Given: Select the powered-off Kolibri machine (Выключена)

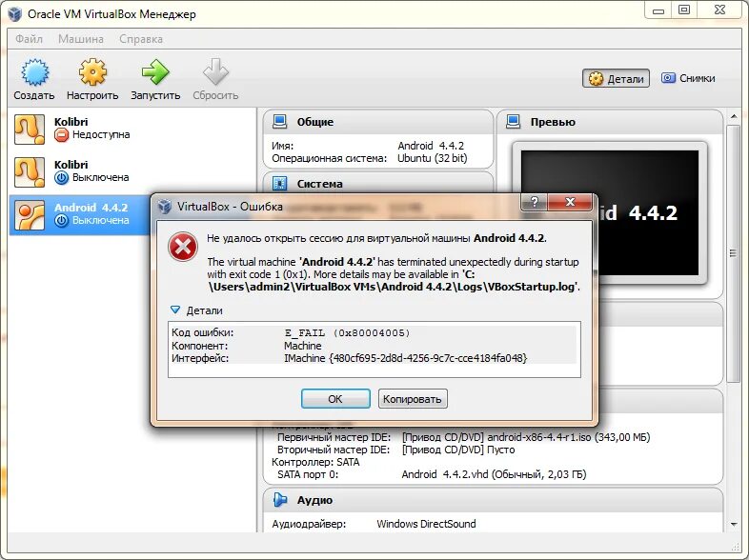Looking at the screenshot, I should click(132, 171).
